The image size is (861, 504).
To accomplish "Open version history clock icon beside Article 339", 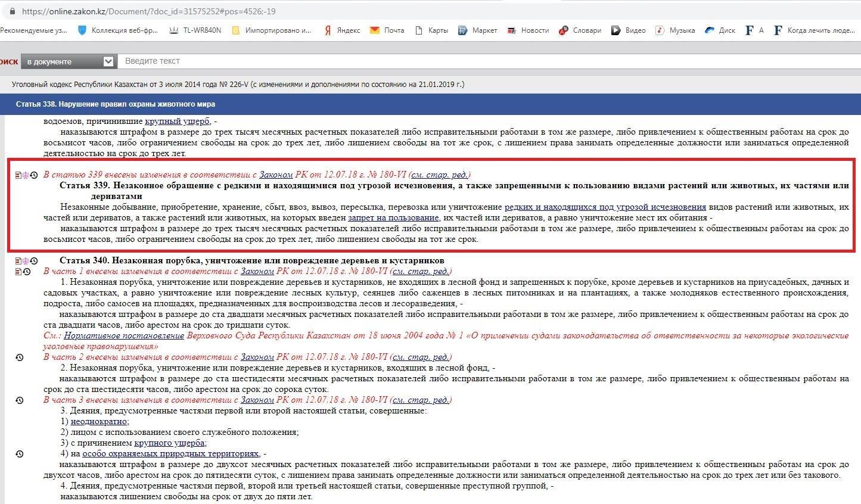I will pos(34,175).
